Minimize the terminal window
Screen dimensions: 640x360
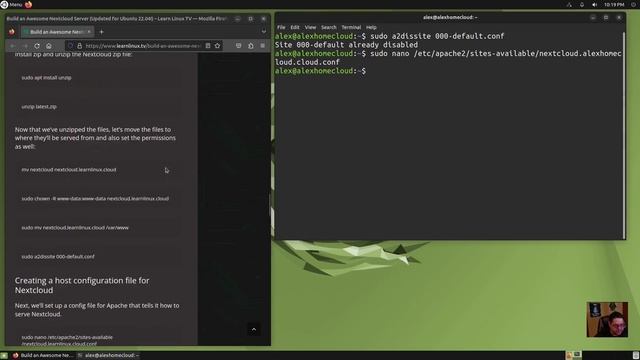593,18
